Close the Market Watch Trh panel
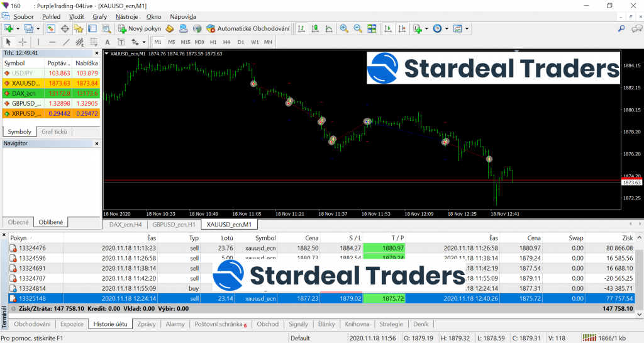The width and height of the screenshot is (644, 343). click(97, 53)
